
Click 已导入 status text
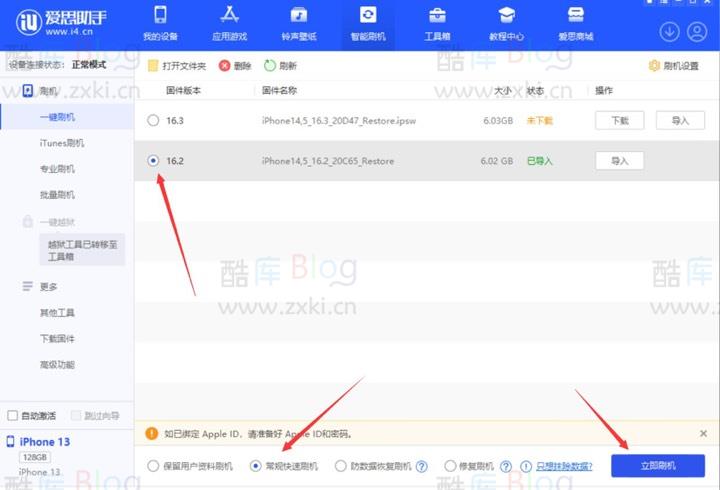tap(540, 161)
